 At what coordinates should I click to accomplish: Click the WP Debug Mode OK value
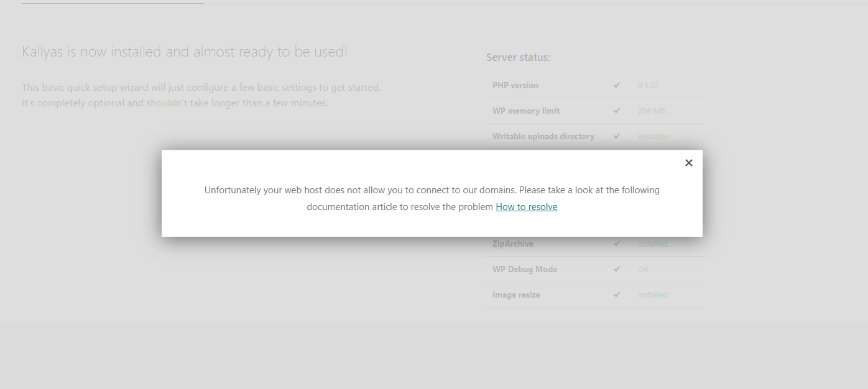[x=643, y=269]
